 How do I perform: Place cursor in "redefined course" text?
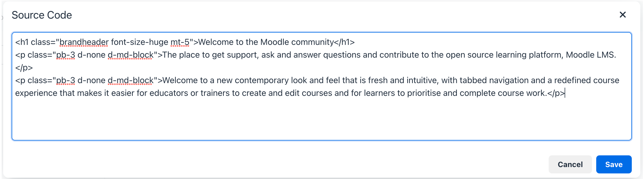tap(587, 80)
